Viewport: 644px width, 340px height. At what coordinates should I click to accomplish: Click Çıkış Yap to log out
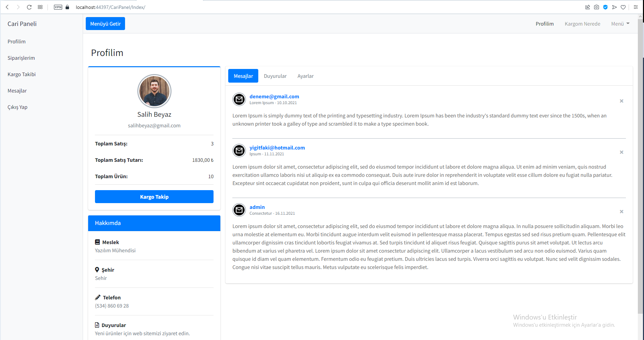pyautogui.click(x=17, y=107)
